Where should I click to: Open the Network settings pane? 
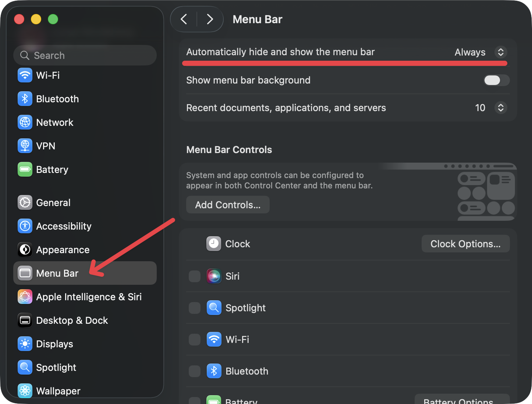point(85,123)
